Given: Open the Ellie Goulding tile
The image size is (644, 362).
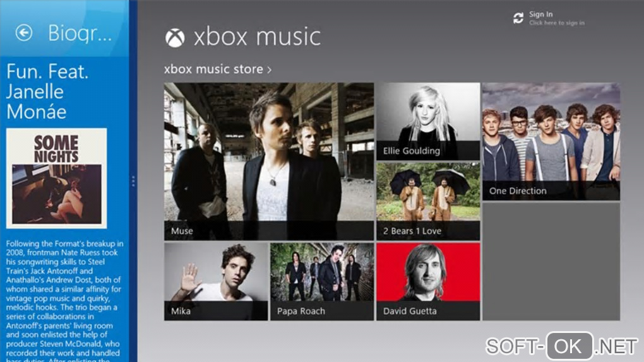Looking at the screenshot, I should 428,121.
